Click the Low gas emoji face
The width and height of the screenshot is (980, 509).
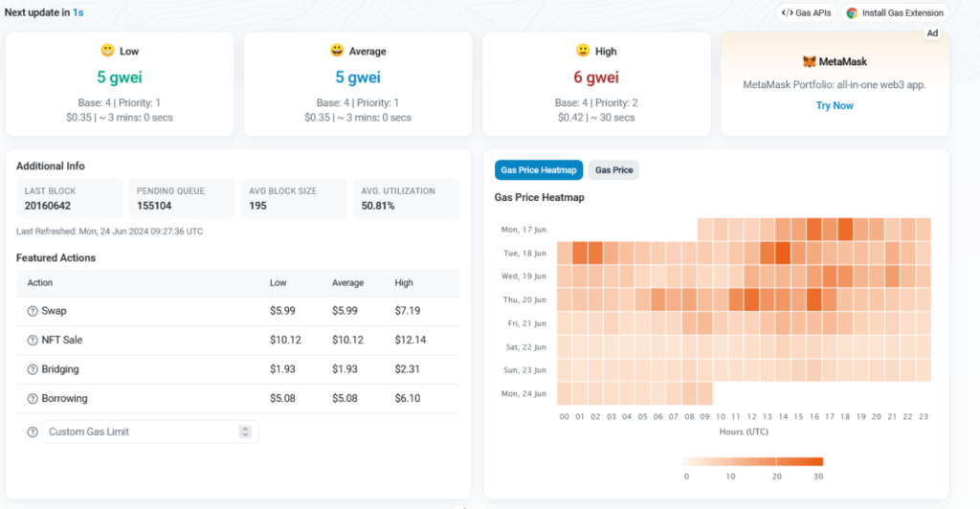pyautogui.click(x=107, y=50)
